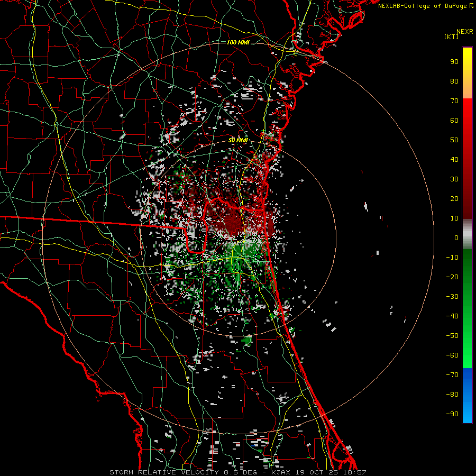Click the 'NEXR' label above color scale
This screenshot has width=476, height=476.
point(465,32)
